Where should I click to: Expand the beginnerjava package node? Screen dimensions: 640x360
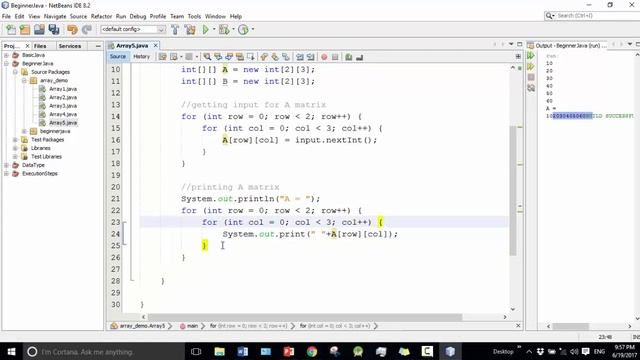24,131
